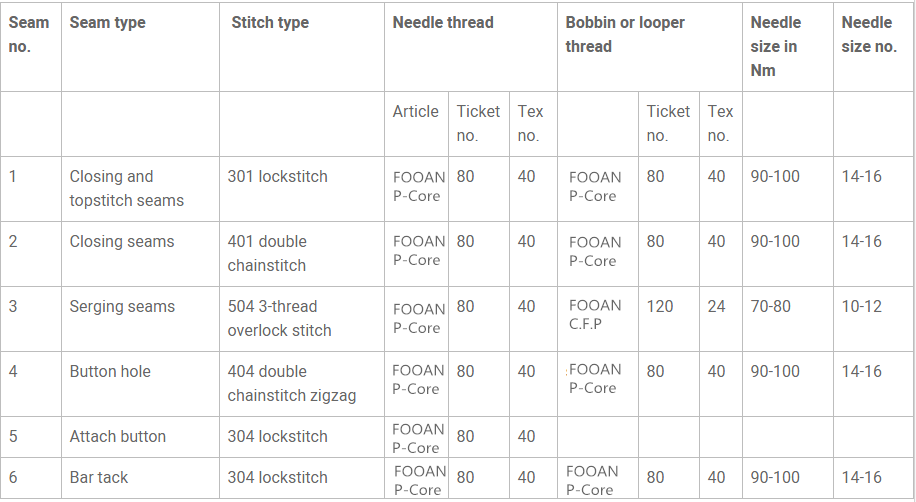This screenshot has width=916, height=502.
Task: Click the 'Button hole' cell
Action: (x=140, y=384)
